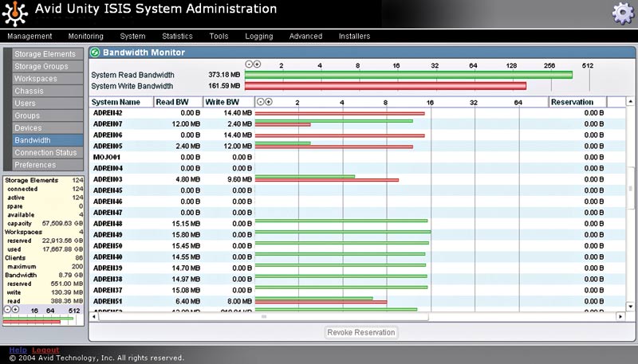The width and height of the screenshot is (638, 364).
Task: Select the ADREN37 row
Action: click(357, 290)
